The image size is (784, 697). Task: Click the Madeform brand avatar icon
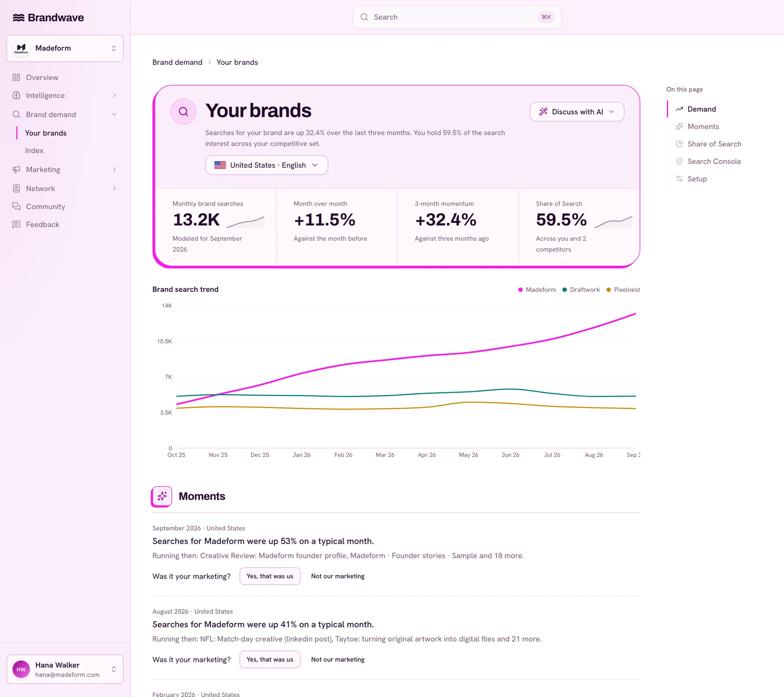pyautogui.click(x=21, y=48)
